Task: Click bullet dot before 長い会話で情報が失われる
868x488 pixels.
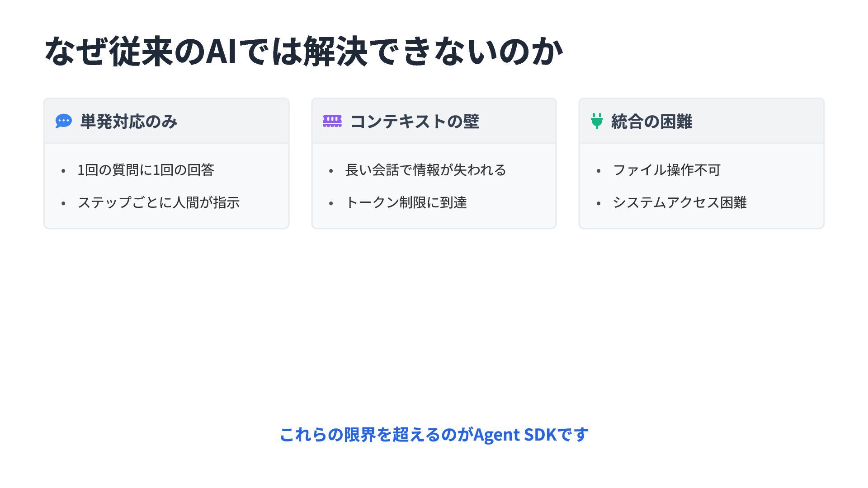Action: (331, 171)
